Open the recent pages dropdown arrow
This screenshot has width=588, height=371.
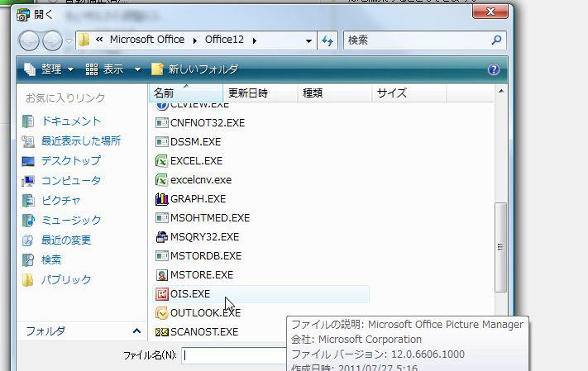coord(69,40)
